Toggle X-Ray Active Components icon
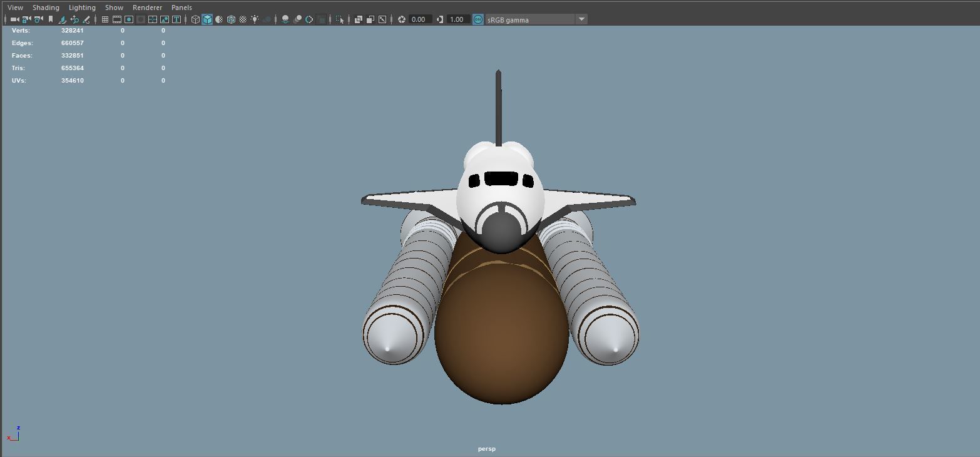Viewport: 980px width, 457px height. (370, 19)
